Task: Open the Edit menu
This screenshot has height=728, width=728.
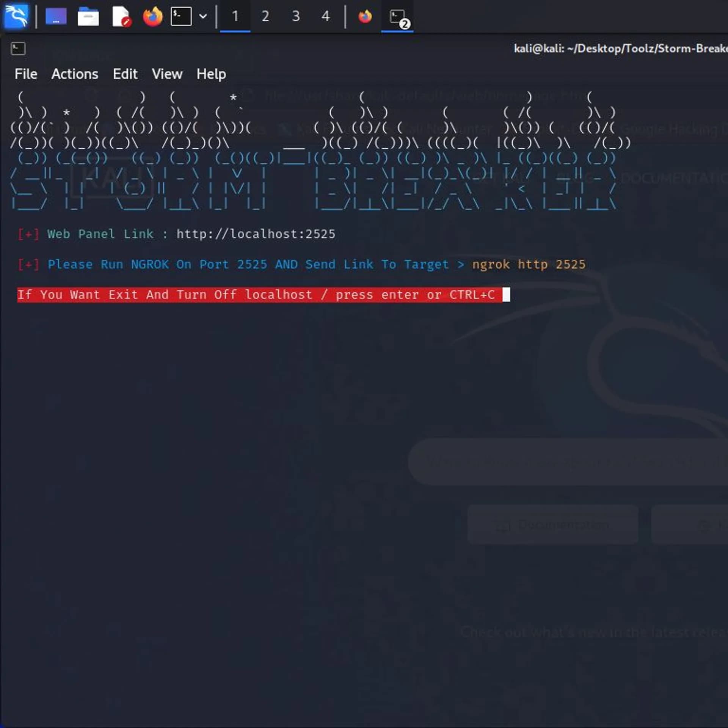Action: [x=125, y=74]
